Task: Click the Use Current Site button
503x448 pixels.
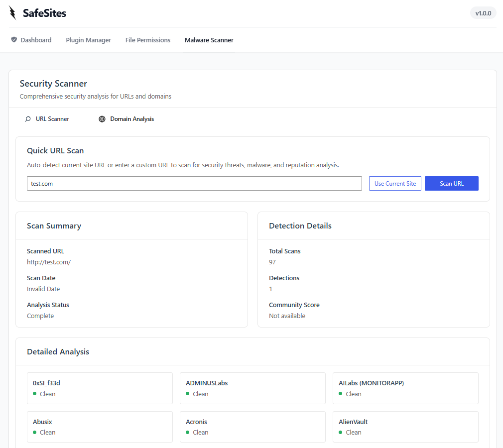Action: [395, 183]
